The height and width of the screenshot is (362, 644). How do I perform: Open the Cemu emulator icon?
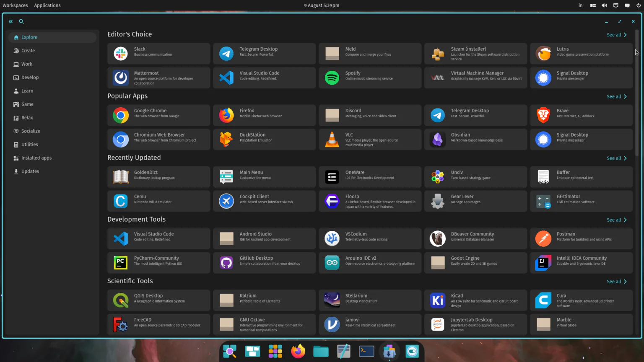[x=121, y=201]
